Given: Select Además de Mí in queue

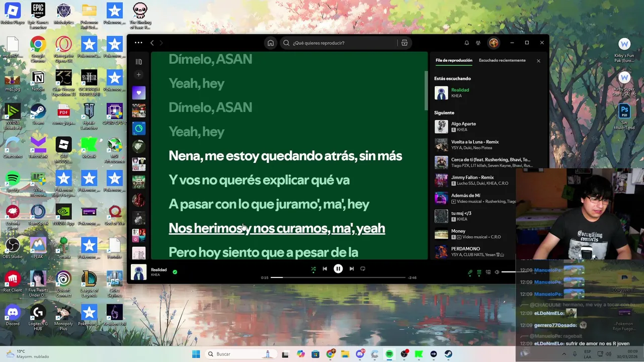Looking at the screenshot, I should click(474, 198).
